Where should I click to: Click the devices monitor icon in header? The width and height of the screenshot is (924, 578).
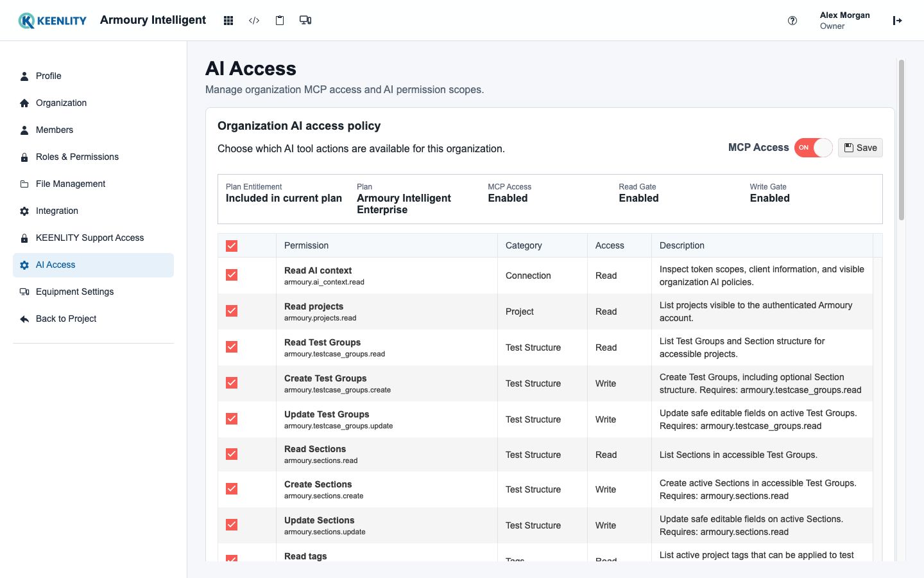point(305,21)
